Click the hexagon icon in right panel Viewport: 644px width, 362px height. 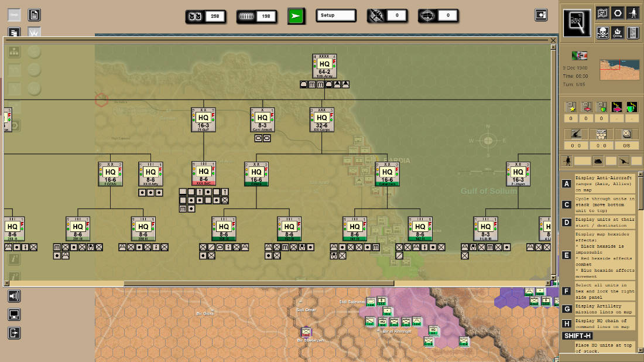click(x=618, y=13)
